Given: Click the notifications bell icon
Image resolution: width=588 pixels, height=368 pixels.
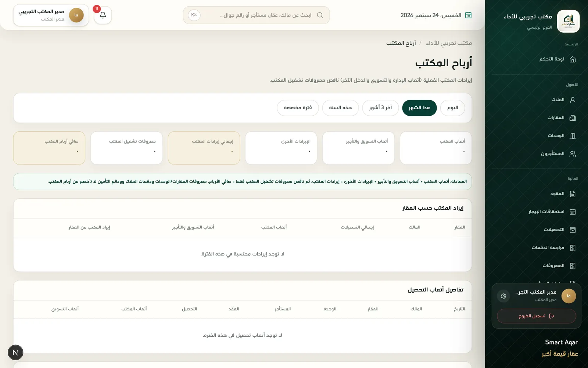Looking at the screenshot, I should (103, 15).
